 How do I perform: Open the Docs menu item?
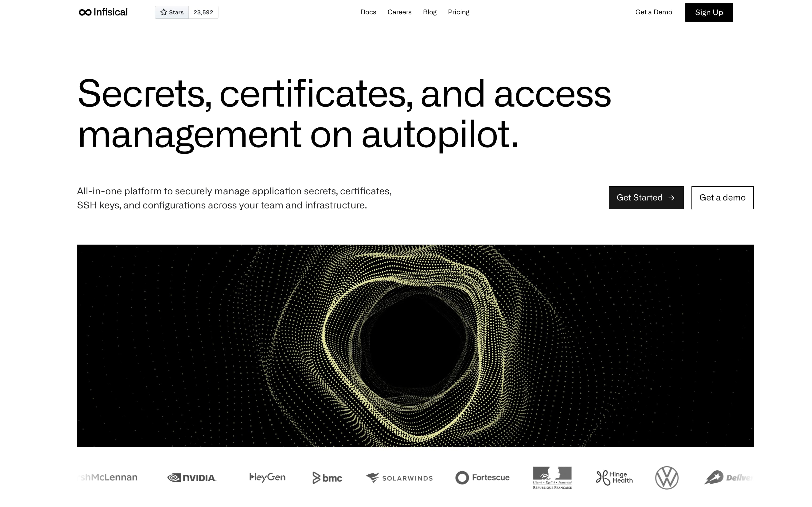click(368, 12)
